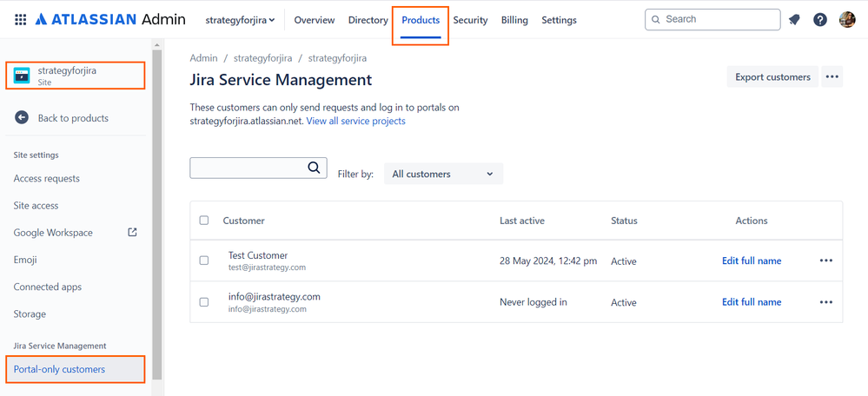868x396 pixels.
Task: Select the Products tab
Action: (x=421, y=20)
